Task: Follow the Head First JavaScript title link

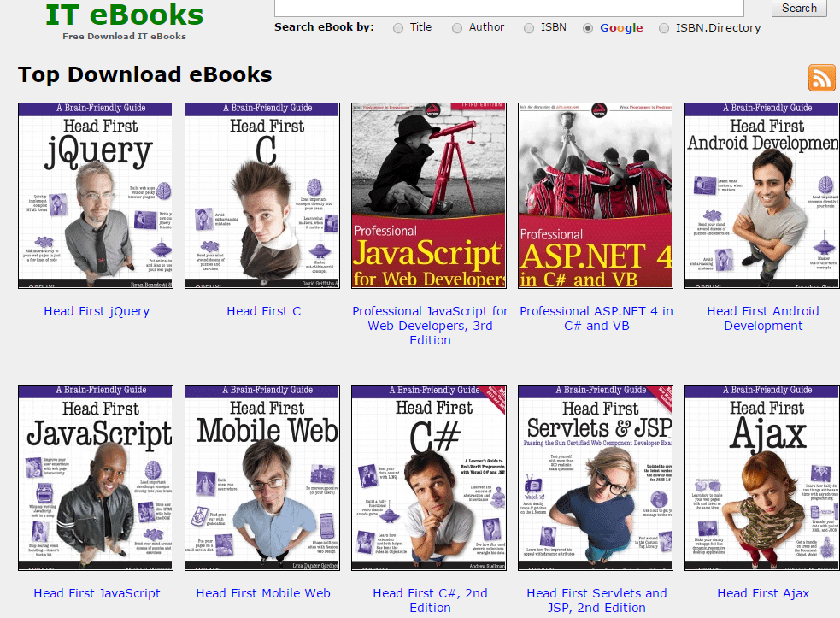Action: pos(97,593)
